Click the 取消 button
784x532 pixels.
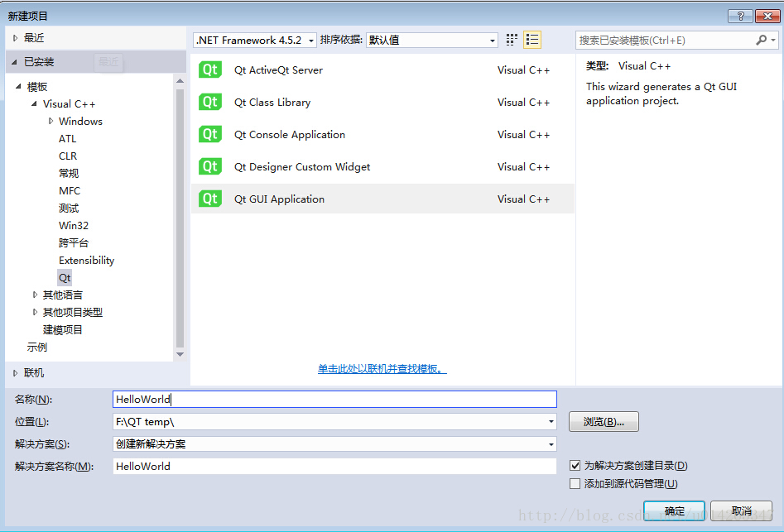[x=742, y=511]
